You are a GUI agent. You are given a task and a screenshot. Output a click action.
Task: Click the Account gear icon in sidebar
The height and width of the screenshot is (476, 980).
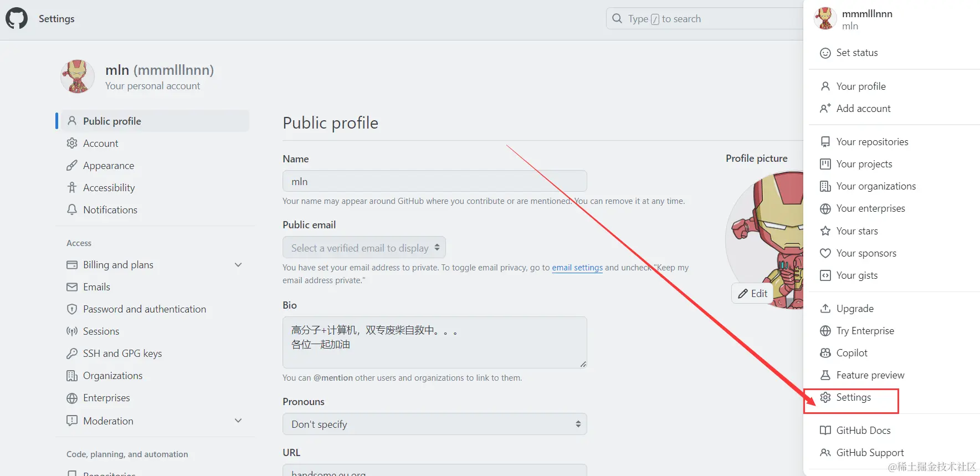coord(72,143)
